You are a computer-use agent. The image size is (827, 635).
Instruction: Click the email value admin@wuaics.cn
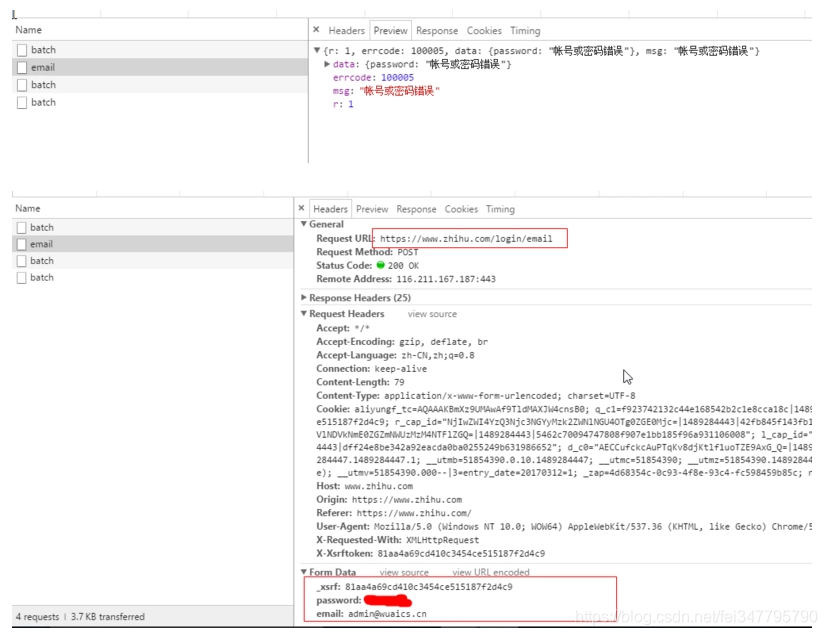387,614
